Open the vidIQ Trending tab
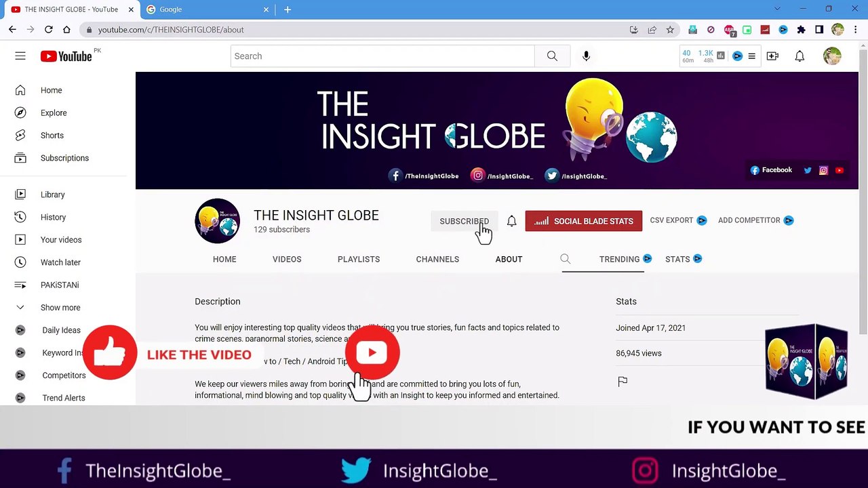This screenshot has width=868, height=488. [x=625, y=259]
